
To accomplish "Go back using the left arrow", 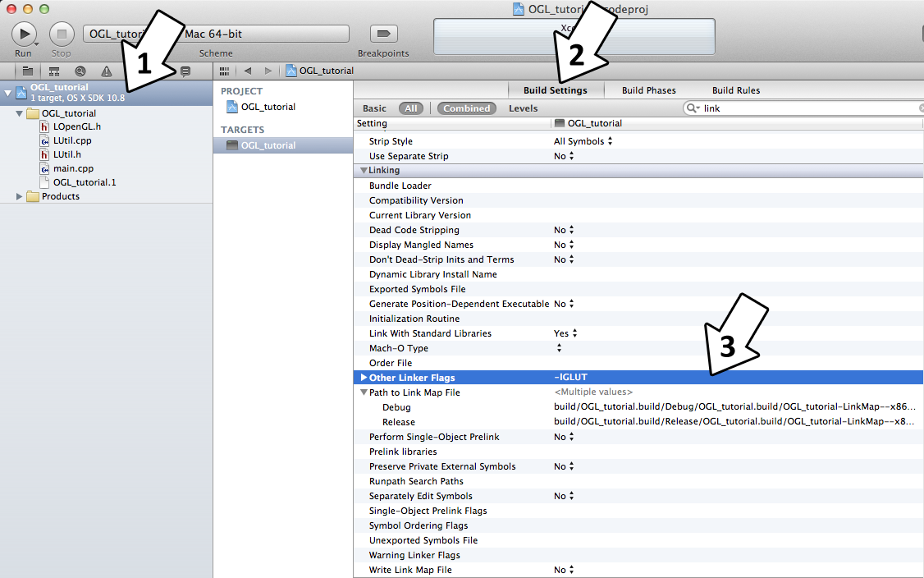I will point(247,71).
